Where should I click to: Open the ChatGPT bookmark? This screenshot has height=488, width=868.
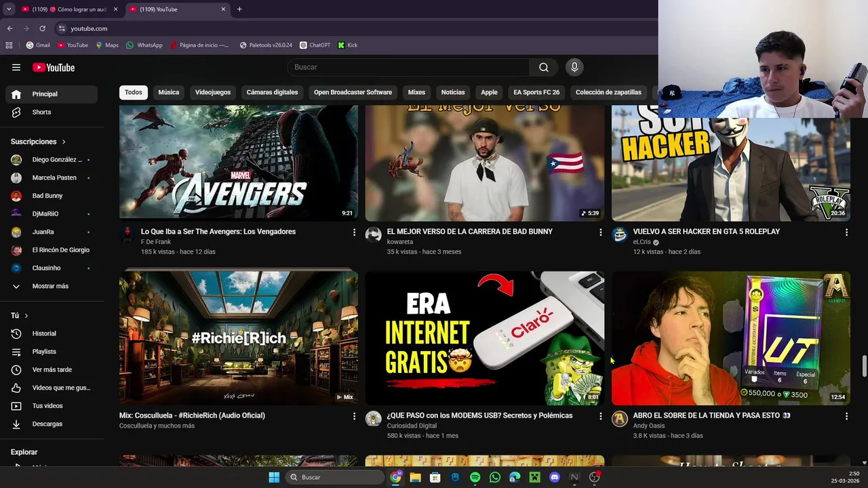[x=315, y=45]
